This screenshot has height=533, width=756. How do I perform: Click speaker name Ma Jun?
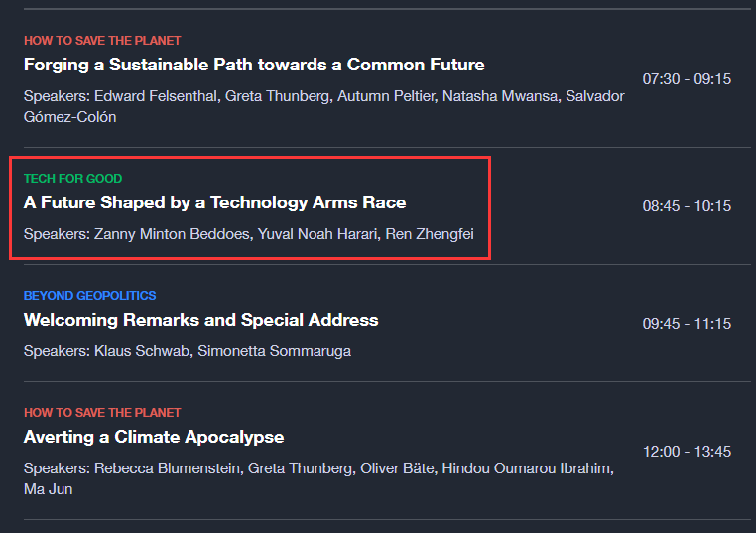click(48, 489)
